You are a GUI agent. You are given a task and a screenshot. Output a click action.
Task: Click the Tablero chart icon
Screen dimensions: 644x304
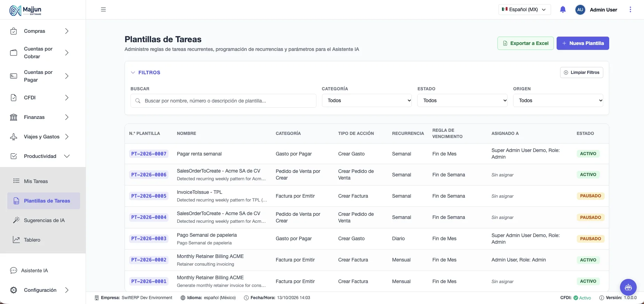pos(16,240)
